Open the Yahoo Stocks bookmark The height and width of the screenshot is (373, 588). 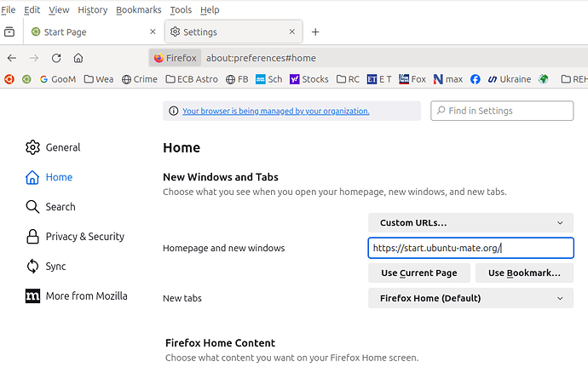tap(309, 79)
